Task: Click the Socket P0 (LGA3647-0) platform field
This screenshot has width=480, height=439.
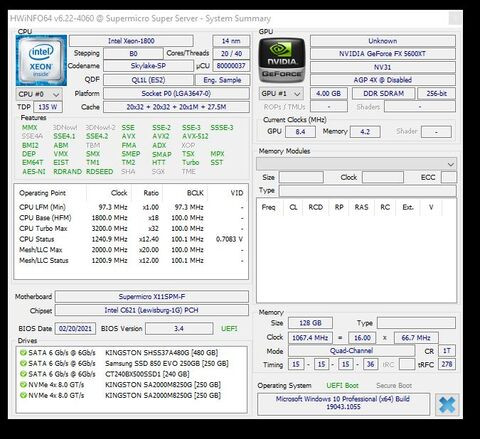Action: click(x=176, y=93)
